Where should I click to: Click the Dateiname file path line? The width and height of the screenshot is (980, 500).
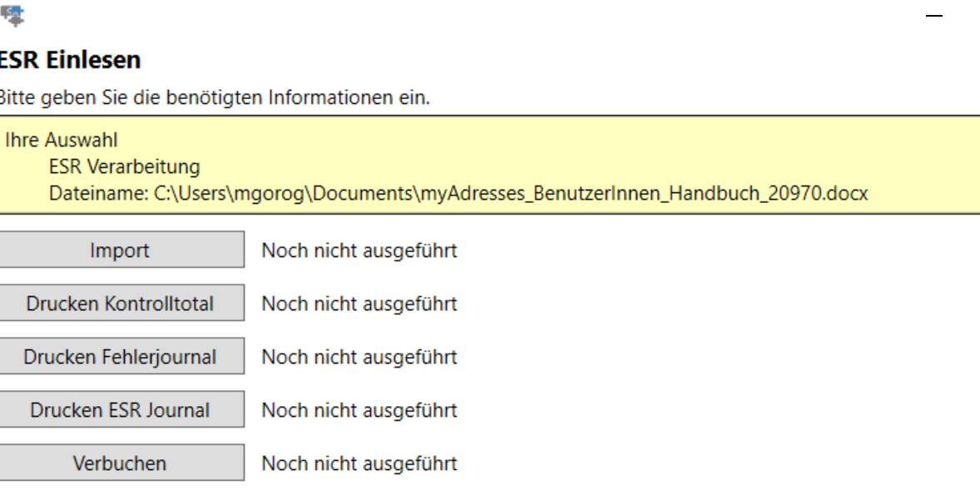click(x=458, y=193)
